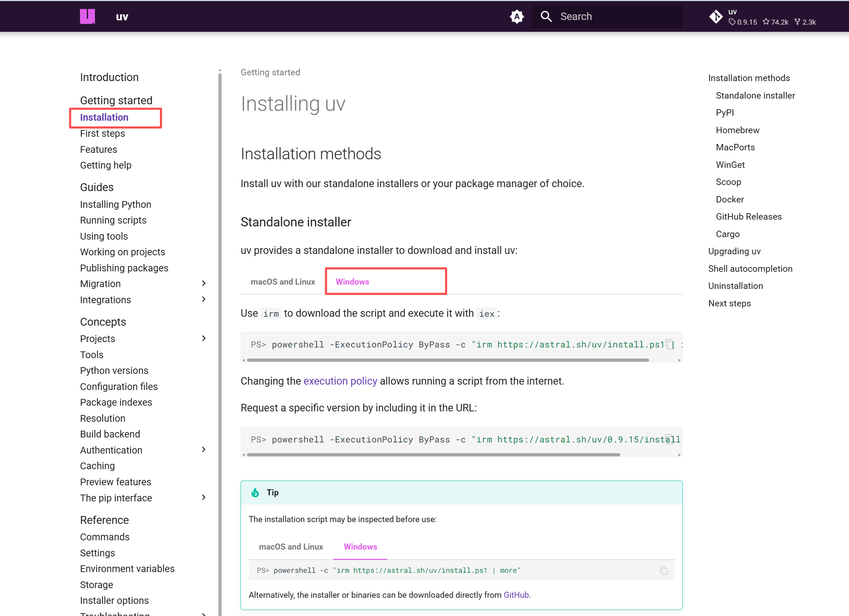Select Windows tab inside the Tip box
Image resolution: width=849 pixels, height=616 pixels.
click(x=360, y=546)
